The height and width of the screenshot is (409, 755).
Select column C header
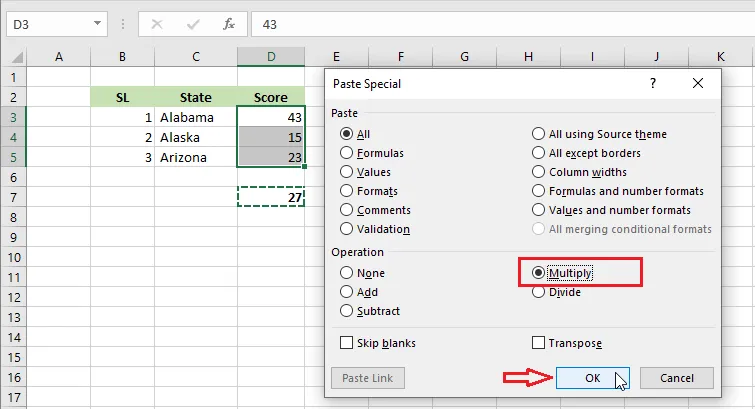tap(195, 57)
